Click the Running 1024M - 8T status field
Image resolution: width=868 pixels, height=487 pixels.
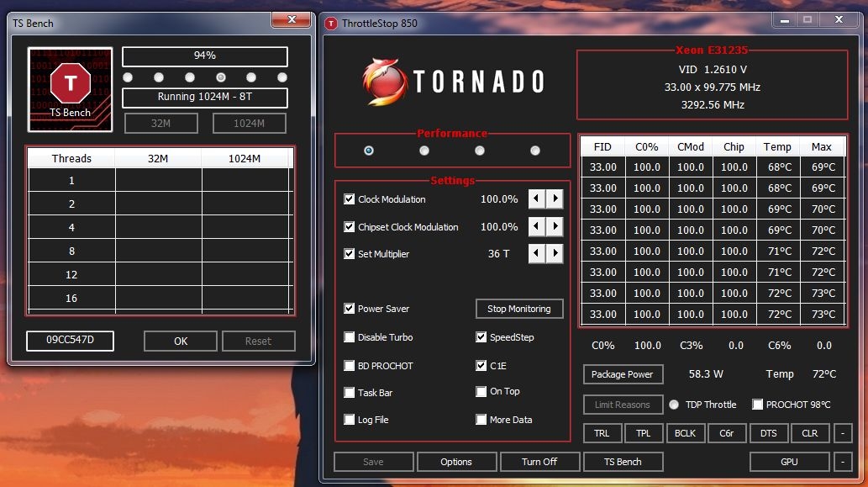[205, 97]
